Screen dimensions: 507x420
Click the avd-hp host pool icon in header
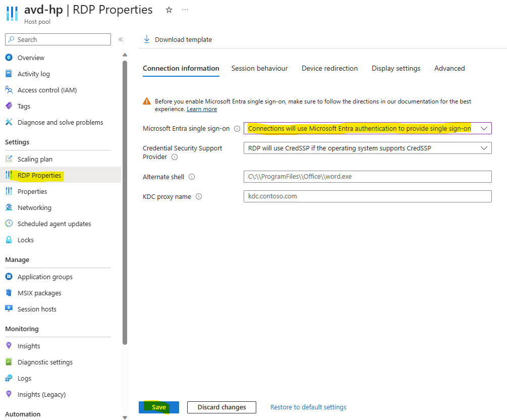(x=12, y=13)
